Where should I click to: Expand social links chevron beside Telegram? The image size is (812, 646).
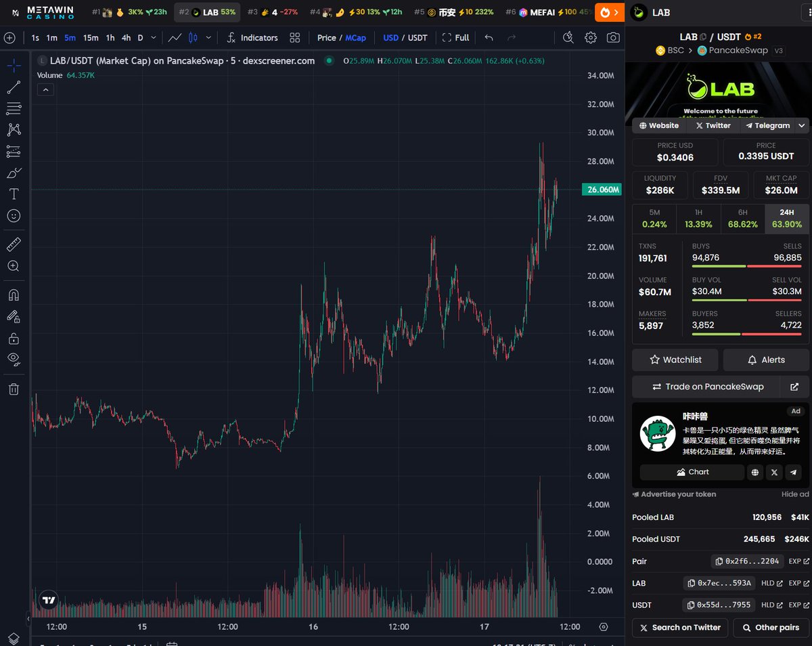[x=802, y=125]
